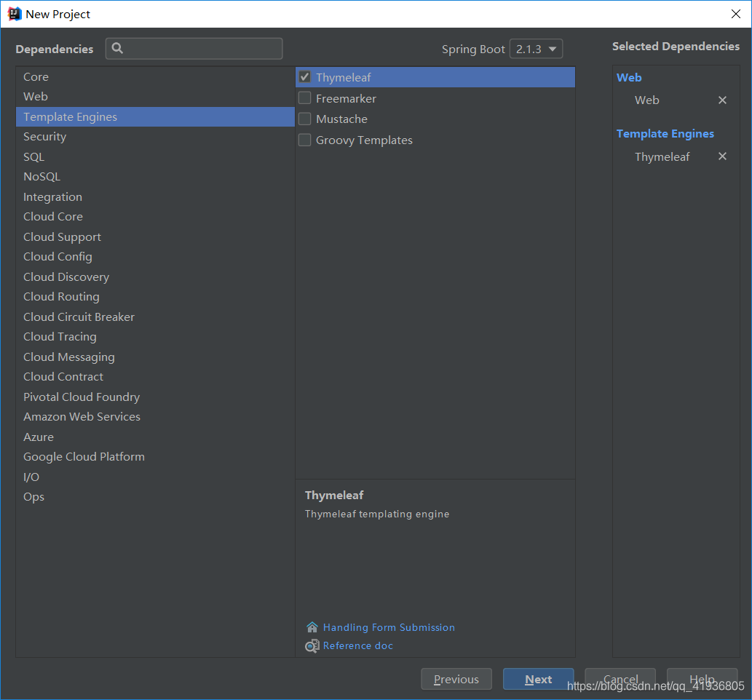Remove Thymeleaf from selected dependencies
The height and width of the screenshot is (700, 752).
point(722,156)
